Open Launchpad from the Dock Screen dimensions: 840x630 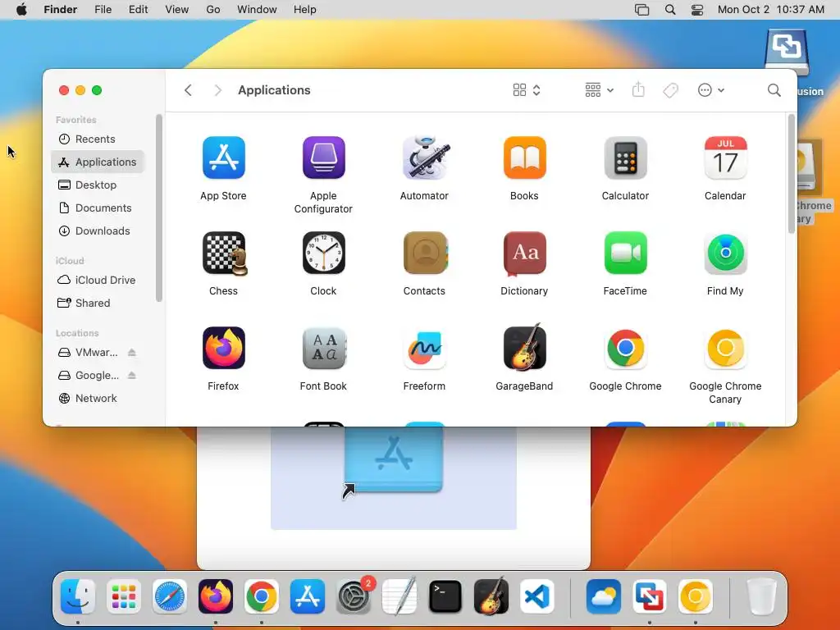click(124, 596)
